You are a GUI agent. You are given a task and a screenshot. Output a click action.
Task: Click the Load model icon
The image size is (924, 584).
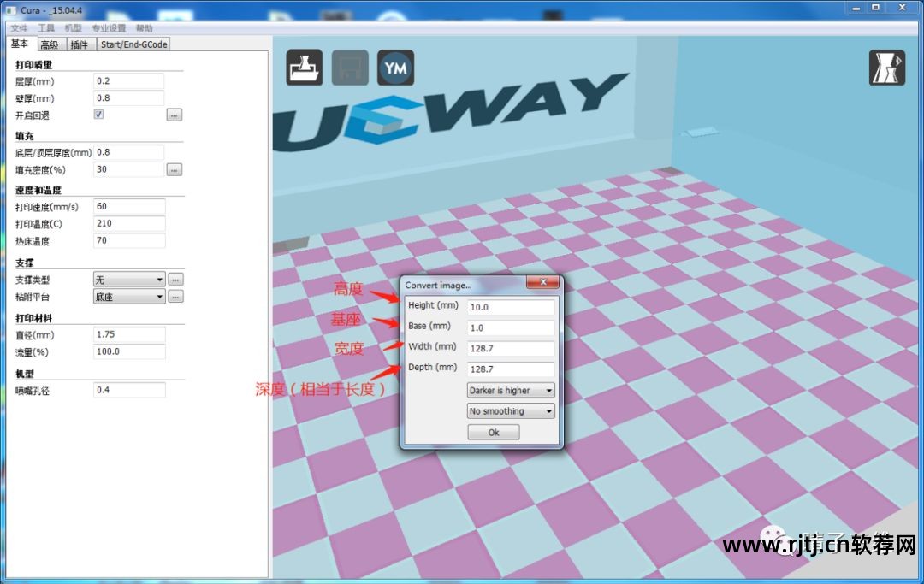point(304,68)
